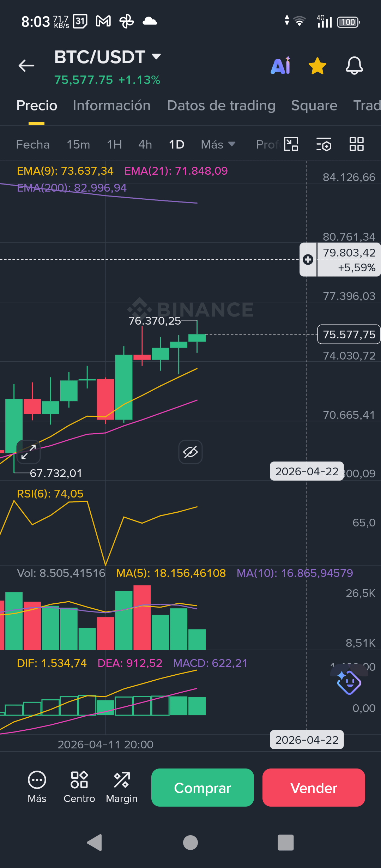The width and height of the screenshot is (381, 868).
Task: Select the 1H timeframe
Action: coord(114,145)
